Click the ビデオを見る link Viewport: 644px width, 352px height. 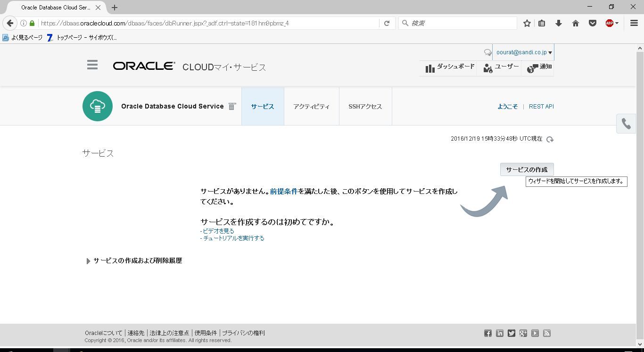(x=218, y=231)
